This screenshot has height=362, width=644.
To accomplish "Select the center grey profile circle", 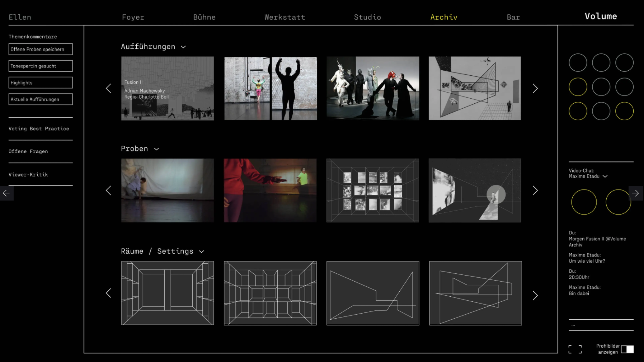I will click(x=601, y=87).
